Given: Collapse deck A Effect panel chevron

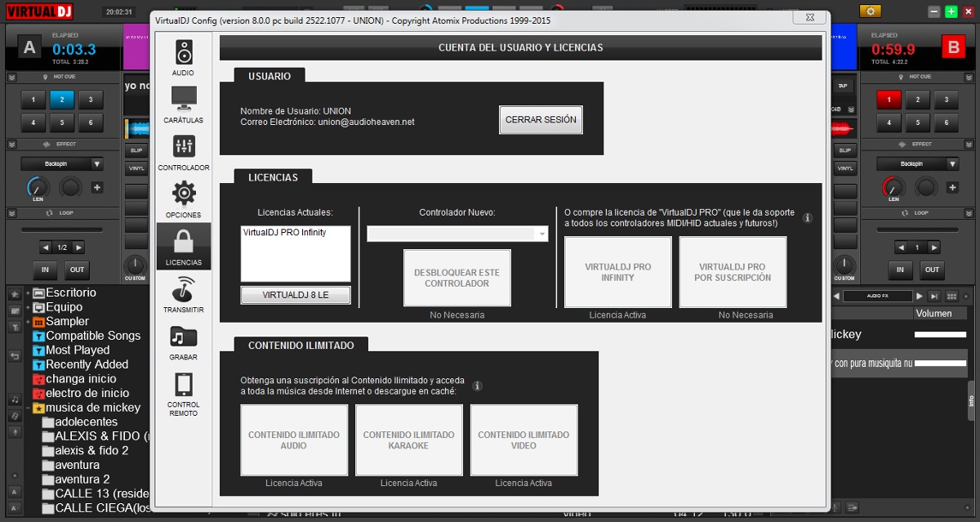Looking at the screenshot, I should coord(12,145).
